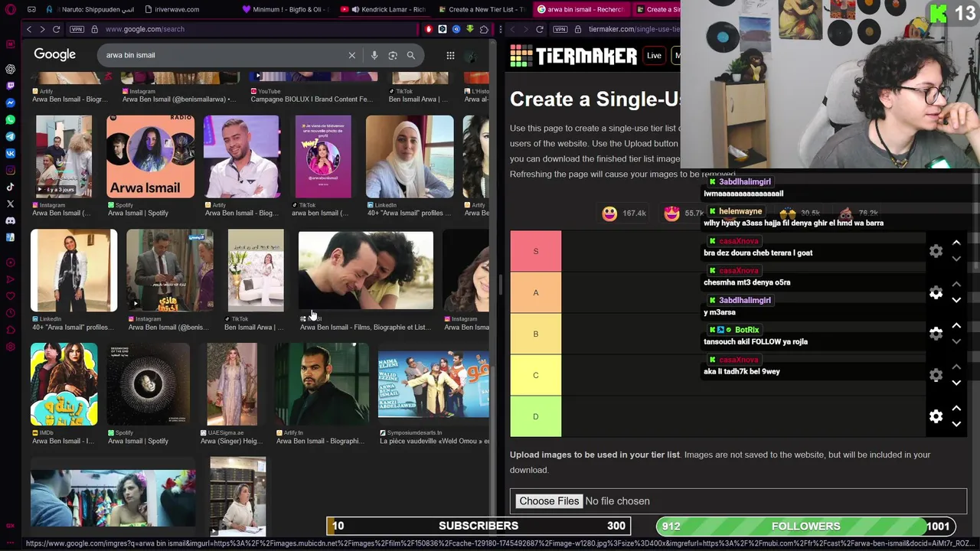Screen dimensions: 980x551
Task: Switch to the Minimum ! - Bigflo & Oli tab
Action: click(x=286, y=9)
